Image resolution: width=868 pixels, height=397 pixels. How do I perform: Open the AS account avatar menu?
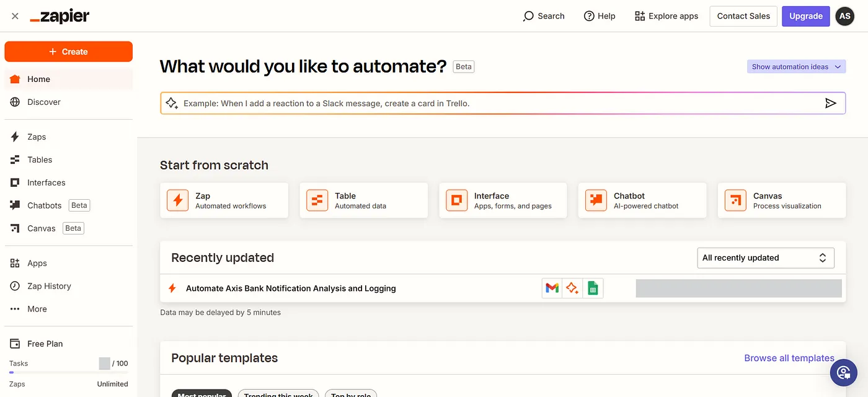pos(845,16)
